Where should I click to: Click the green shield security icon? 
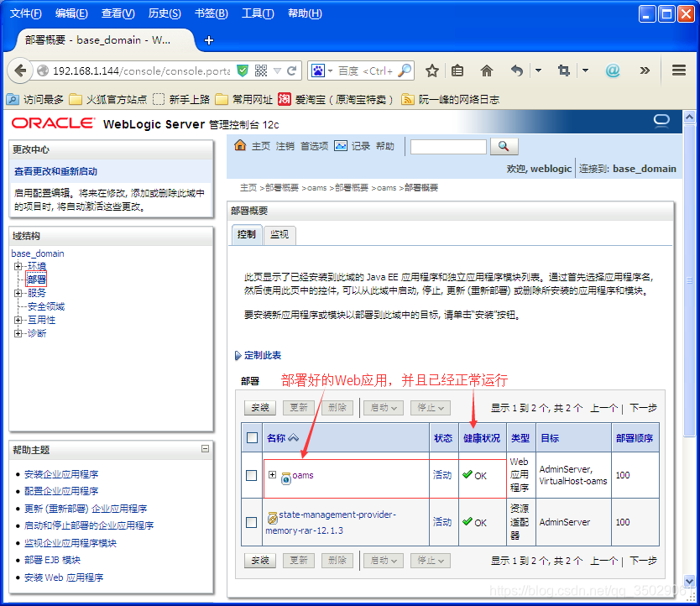click(x=243, y=71)
